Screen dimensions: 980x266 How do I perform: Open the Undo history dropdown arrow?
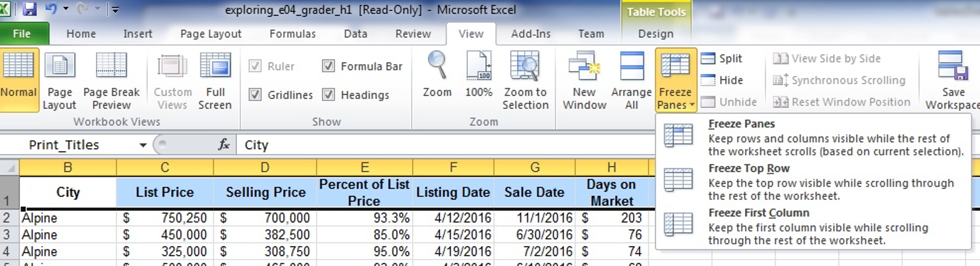(x=66, y=9)
